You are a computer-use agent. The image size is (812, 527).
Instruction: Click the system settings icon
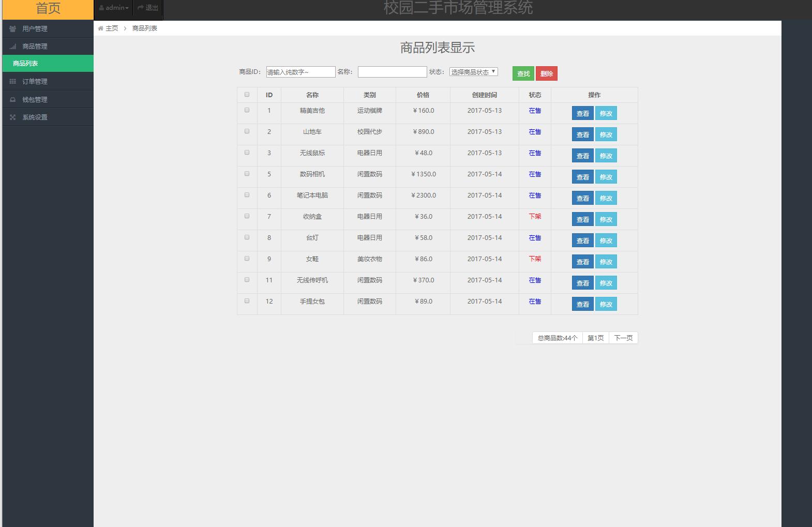(x=13, y=117)
